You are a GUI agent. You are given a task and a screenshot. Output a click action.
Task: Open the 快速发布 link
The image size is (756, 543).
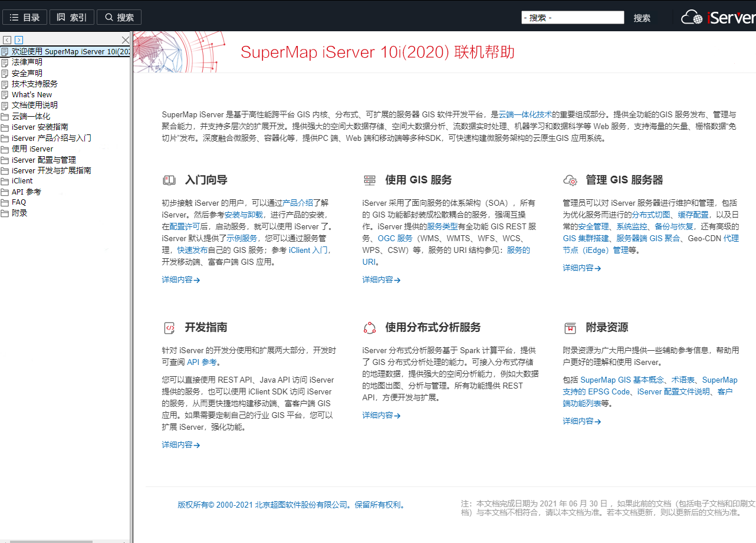click(192, 250)
